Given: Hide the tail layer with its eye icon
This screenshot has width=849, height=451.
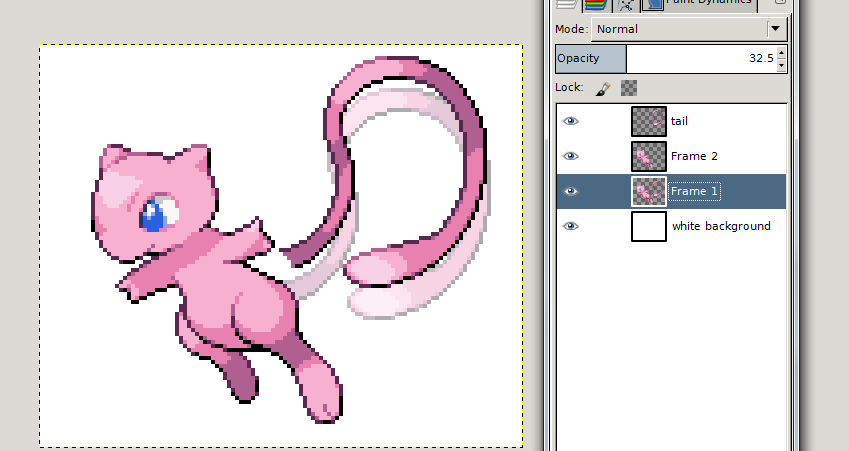Looking at the screenshot, I should coord(571,121).
